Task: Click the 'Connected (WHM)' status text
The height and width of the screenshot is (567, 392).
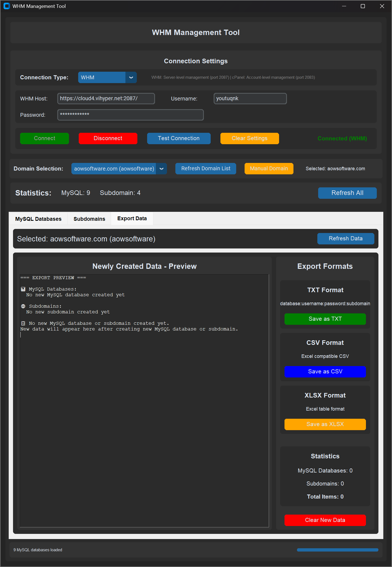Action: [x=342, y=138]
